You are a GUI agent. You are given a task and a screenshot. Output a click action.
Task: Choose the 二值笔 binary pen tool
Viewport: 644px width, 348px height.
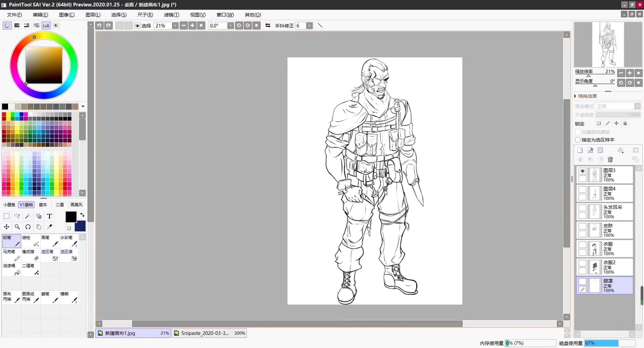[31, 269]
